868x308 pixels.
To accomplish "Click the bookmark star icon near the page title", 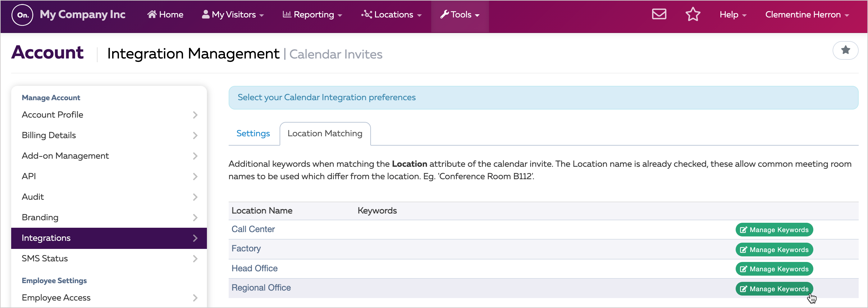I will pos(846,50).
